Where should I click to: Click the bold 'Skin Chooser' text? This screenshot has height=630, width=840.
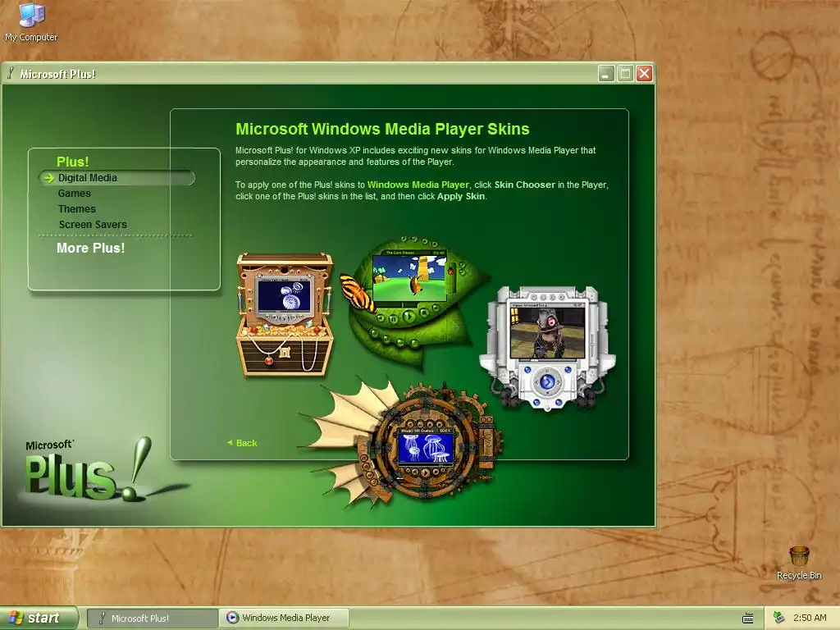tap(524, 185)
